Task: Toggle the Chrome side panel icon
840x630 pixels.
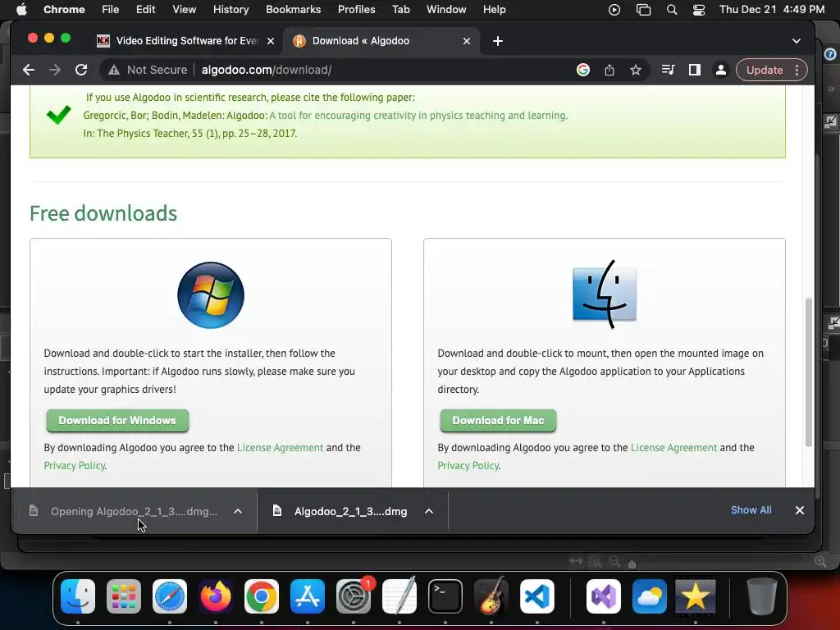Action: (x=694, y=70)
